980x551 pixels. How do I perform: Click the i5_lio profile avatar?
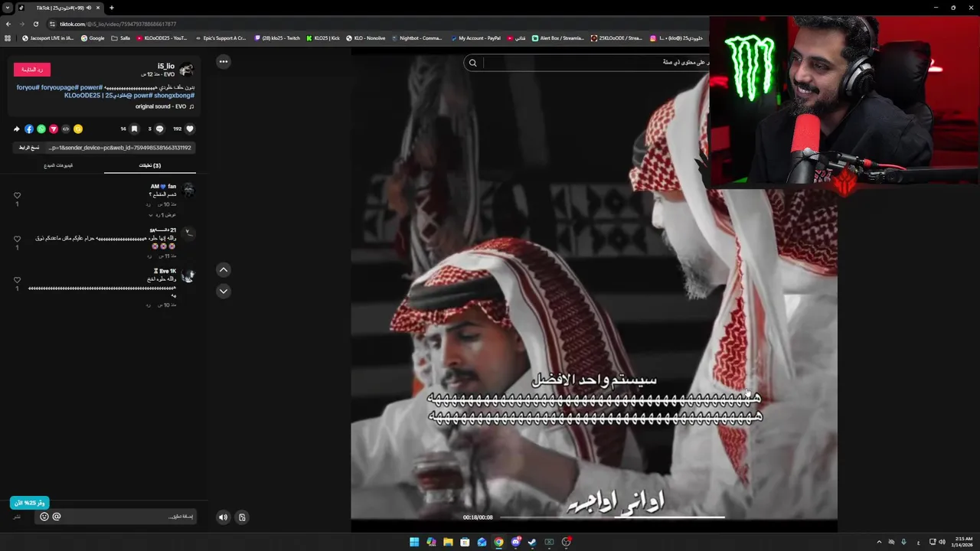[x=187, y=70]
